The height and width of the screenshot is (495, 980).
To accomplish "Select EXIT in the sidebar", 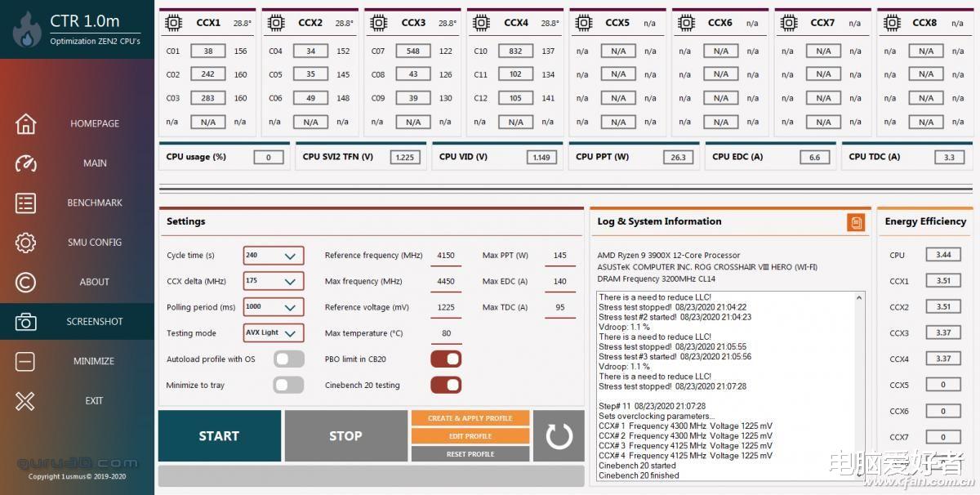I will pyautogui.click(x=95, y=401).
